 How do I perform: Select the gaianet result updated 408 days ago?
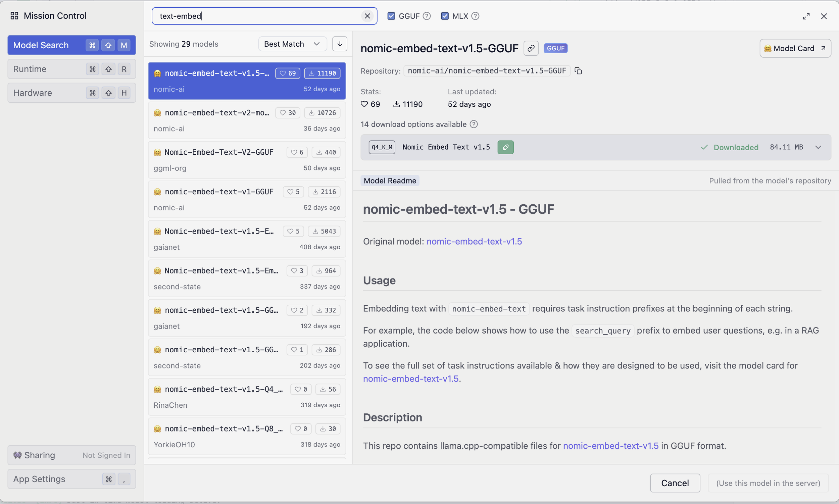[x=247, y=239]
